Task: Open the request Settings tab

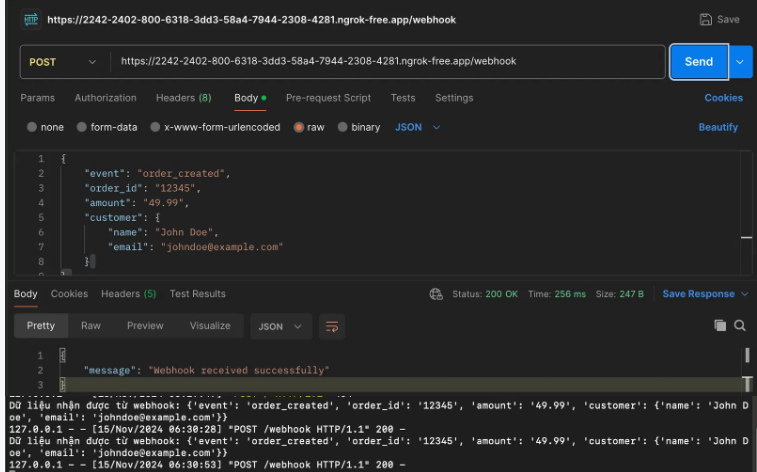Action: point(454,98)
